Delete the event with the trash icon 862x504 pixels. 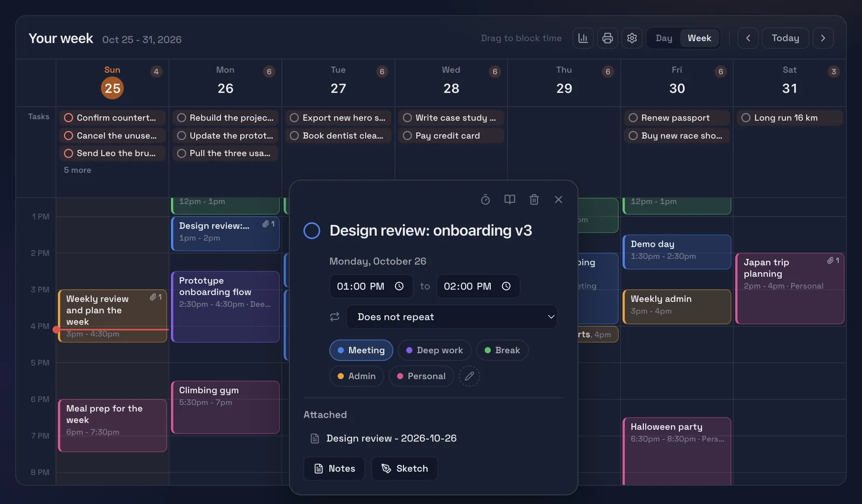click(x=534, y=200)
